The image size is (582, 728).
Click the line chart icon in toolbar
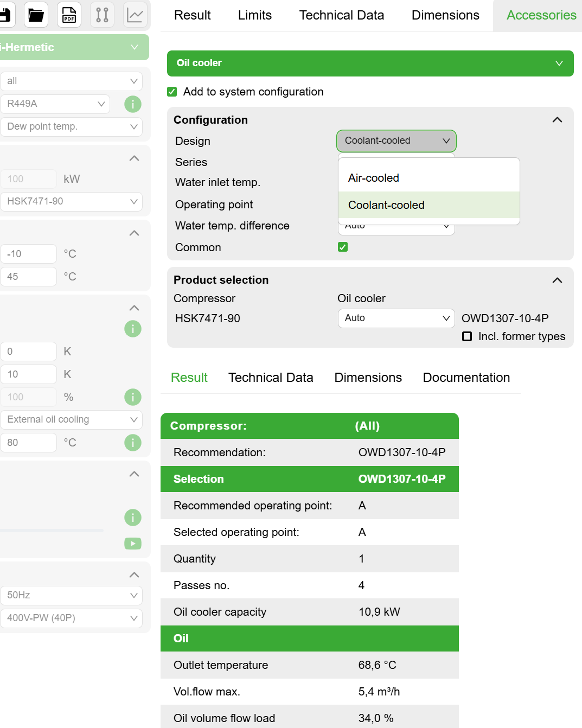pos(135,15)
